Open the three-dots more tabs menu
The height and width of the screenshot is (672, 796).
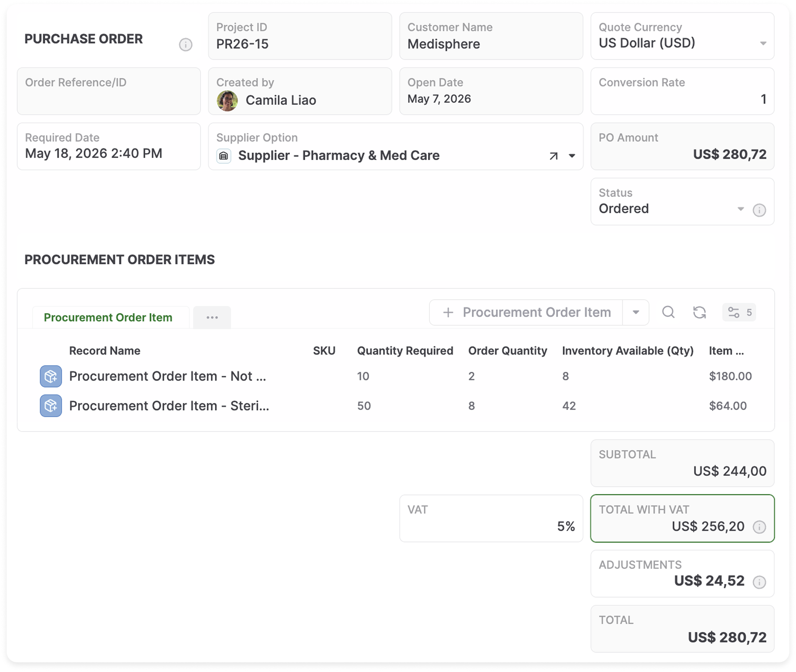pos(212,318)
